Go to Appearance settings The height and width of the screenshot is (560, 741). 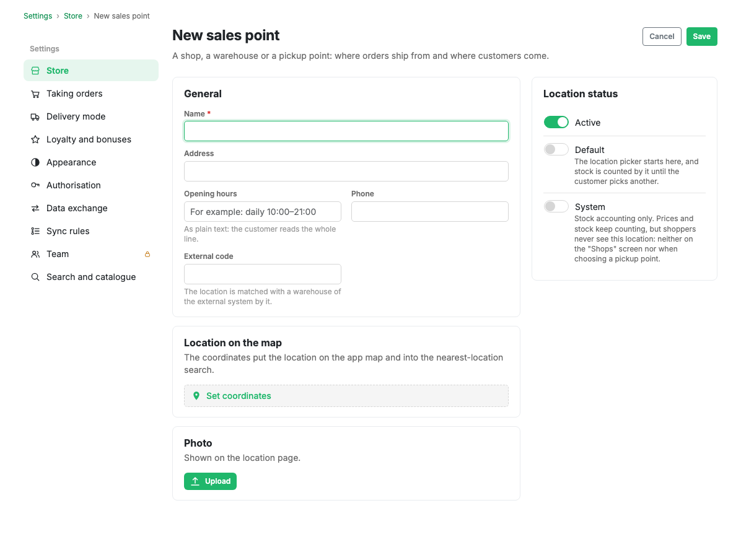pos(90,162)
